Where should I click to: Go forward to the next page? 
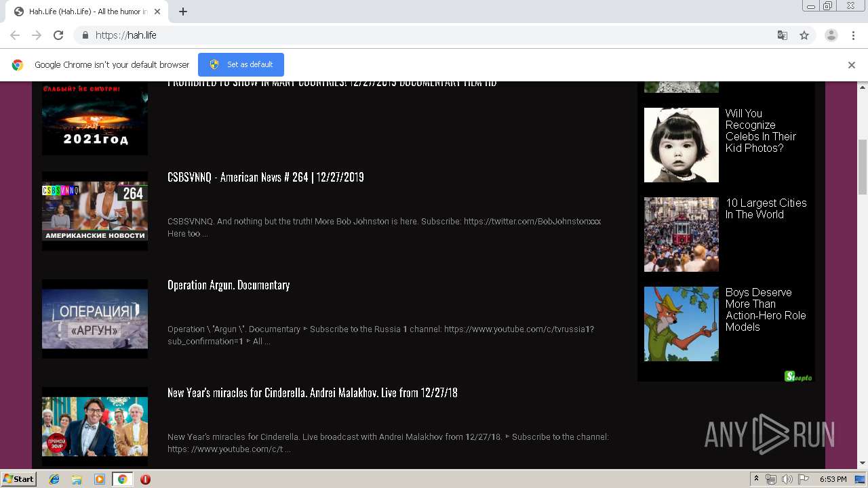click(x=37, y=35)
